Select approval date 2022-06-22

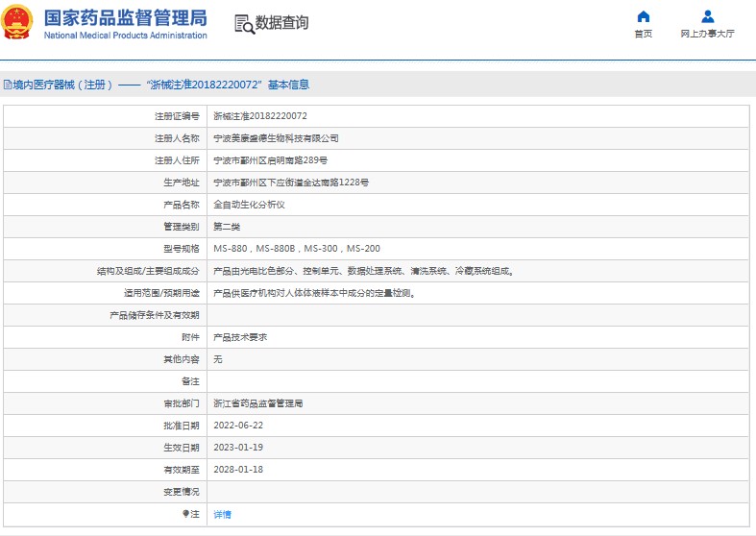(x=238, y=426)
